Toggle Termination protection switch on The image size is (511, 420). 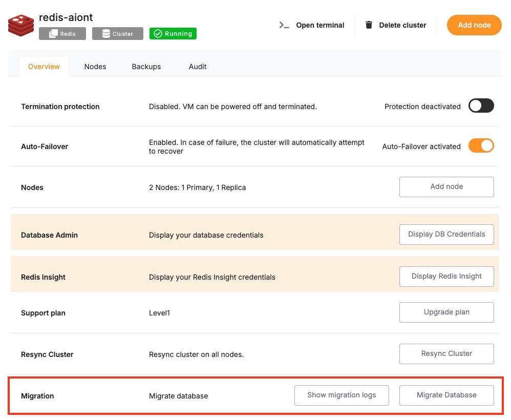point(481,106)
